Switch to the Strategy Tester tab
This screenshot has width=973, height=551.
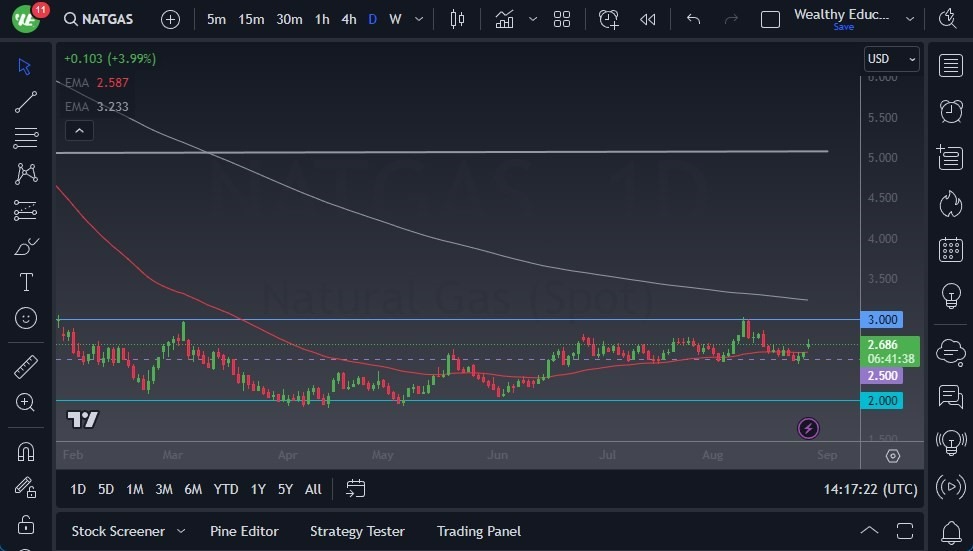(x=357, y=531)
